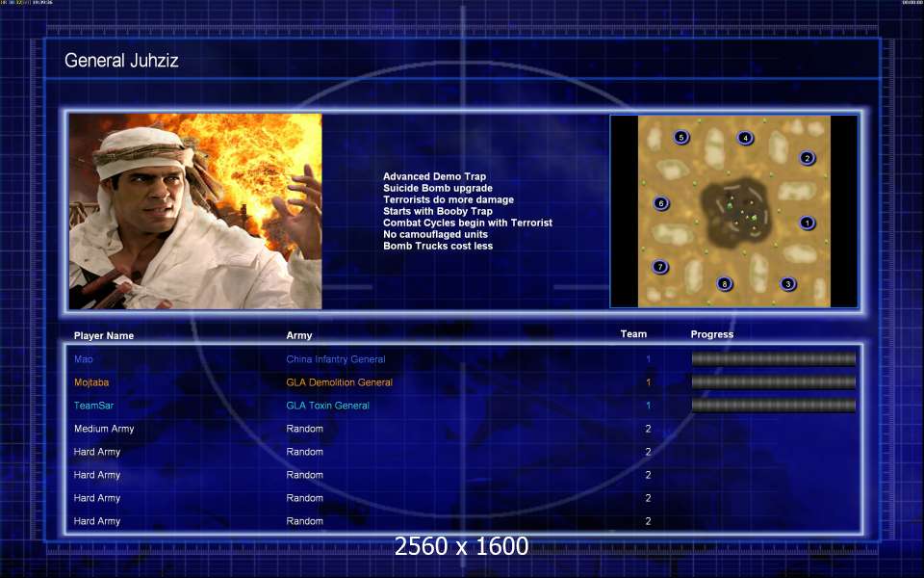924x578 pixels.
Task: Click General Juhziz portrait image
Action: click(x=195, y=211)
